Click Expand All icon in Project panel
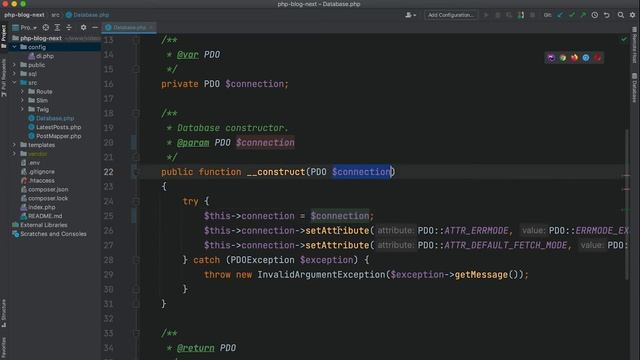The height and width of the screenshot is (360, 640). coord(57,27)
